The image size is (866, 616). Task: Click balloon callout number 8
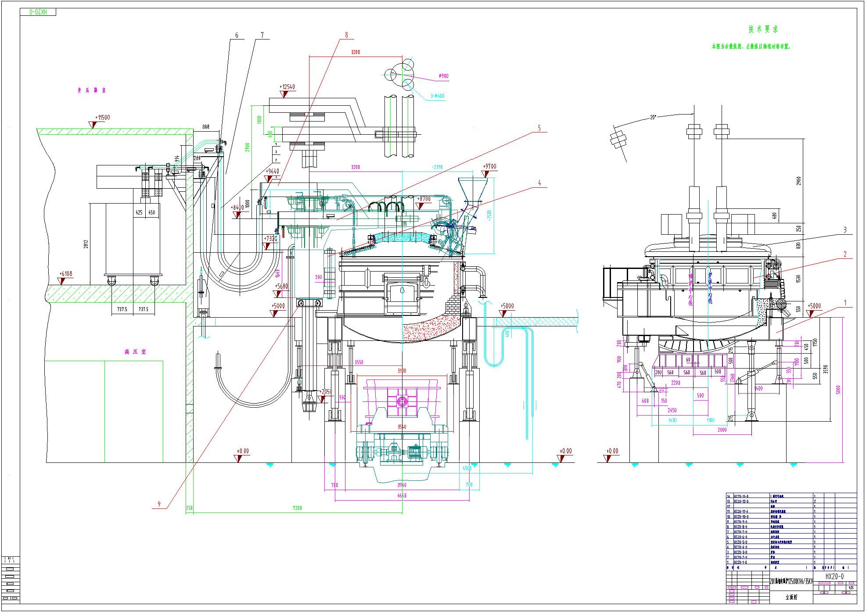(346, 35)
